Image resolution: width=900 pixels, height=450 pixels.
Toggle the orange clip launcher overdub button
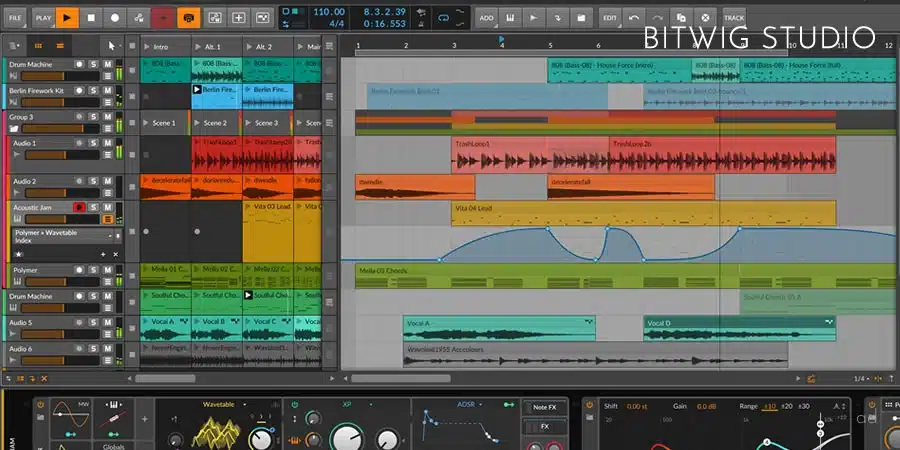(188, 18)
